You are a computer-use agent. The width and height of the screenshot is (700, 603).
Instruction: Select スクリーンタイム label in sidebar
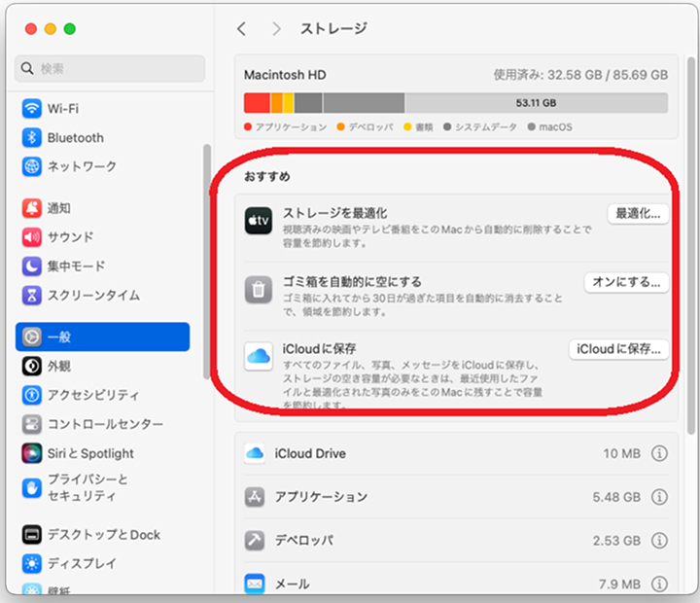[93, 296]
